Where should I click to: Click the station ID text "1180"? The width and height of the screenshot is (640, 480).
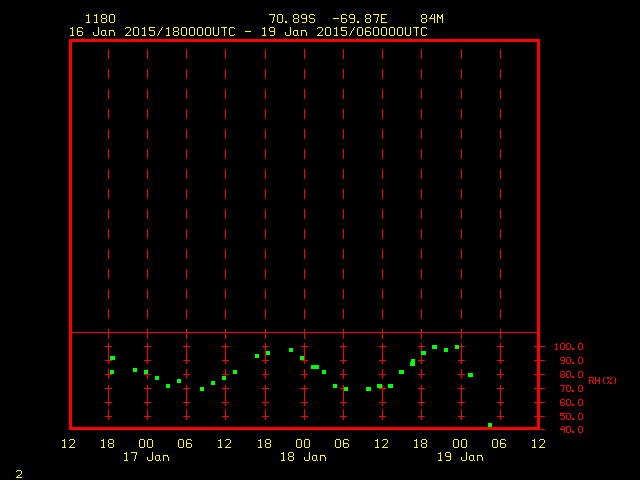click(x=100, y=19)
